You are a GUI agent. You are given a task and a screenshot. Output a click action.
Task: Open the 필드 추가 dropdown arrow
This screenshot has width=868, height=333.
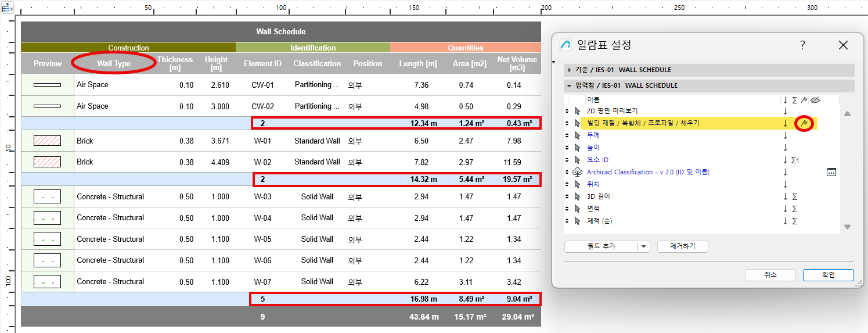click(643, 246)
